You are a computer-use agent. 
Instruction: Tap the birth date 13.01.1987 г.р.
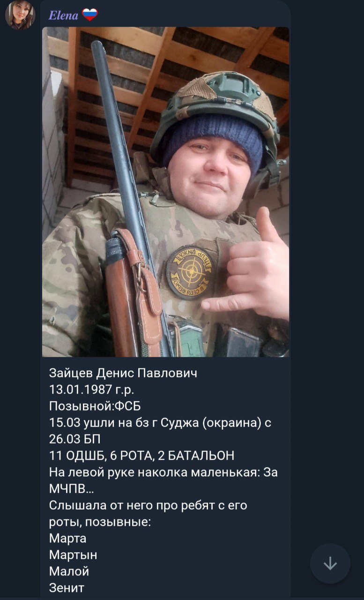[91, 390]
